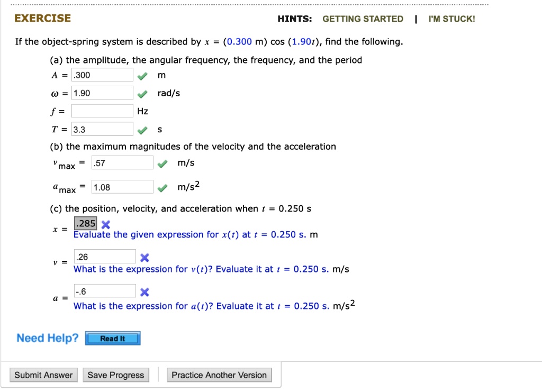Click the acceleration input showing -.6
The height and width of the screenshot is (392, 542).
105,290
